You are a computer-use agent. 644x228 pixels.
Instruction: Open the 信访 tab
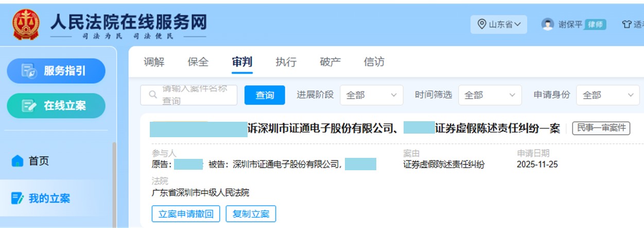tap(374, 62)
